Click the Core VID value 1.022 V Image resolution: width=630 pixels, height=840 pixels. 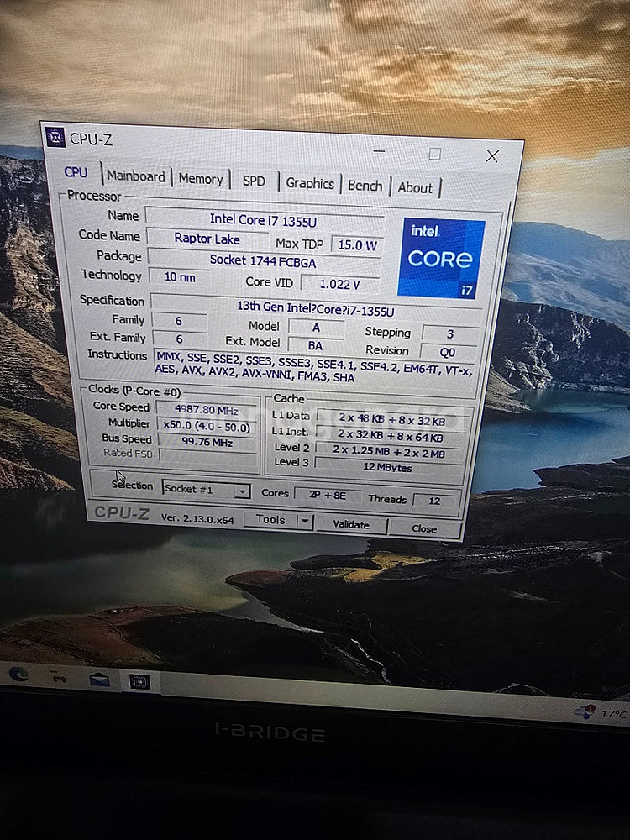339,284
